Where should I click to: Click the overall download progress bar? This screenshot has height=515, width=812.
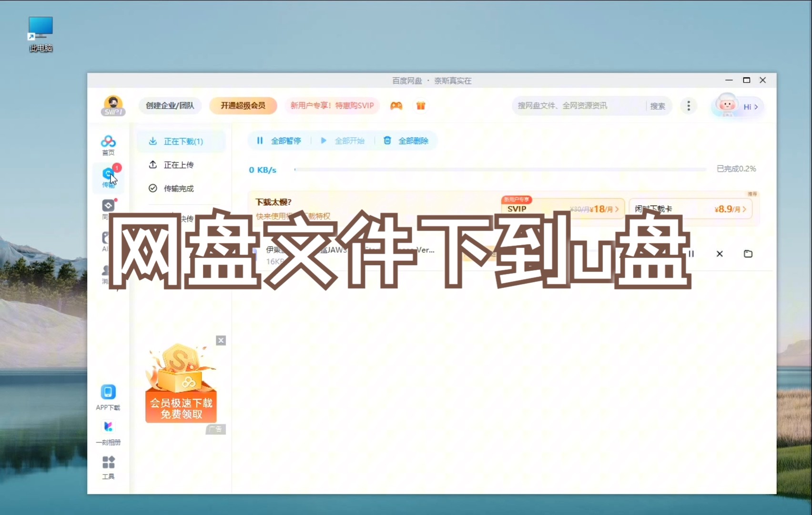500,169
